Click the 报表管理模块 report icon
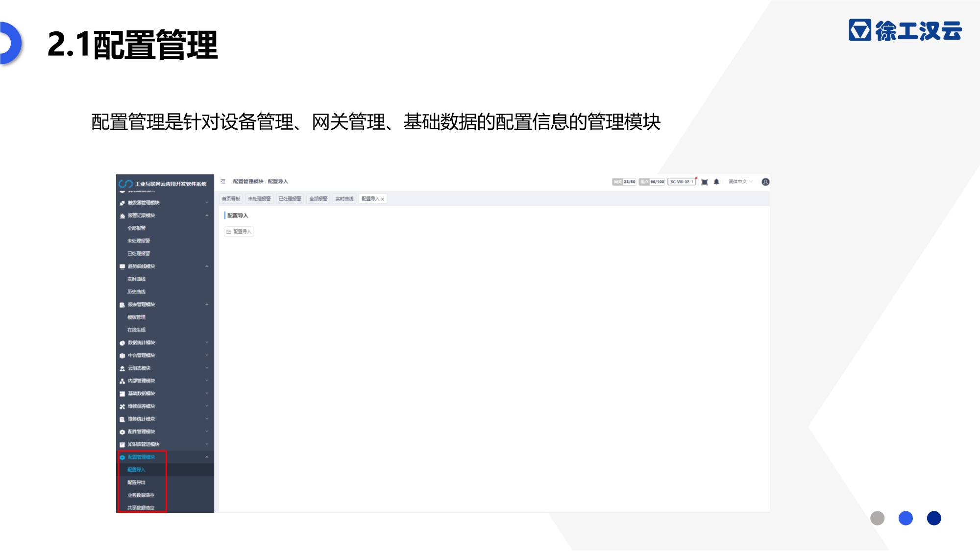Image resolution: width=980 pixels, height=551 pixels. coord(122,305)
